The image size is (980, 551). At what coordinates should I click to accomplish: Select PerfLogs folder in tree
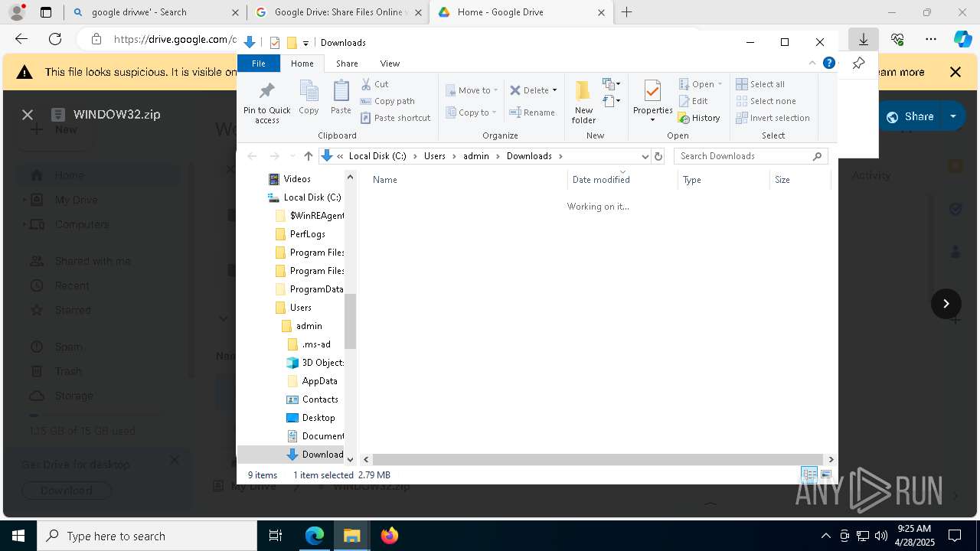(300, 234)
